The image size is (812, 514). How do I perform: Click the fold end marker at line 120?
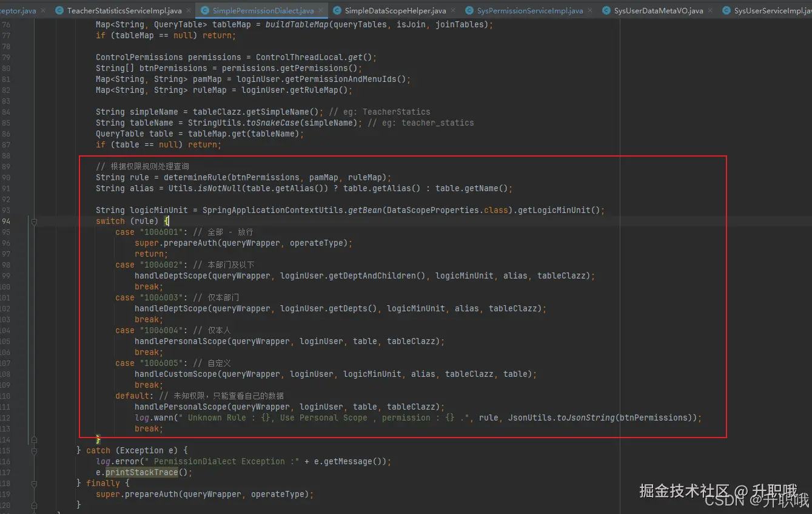[34, 505]
